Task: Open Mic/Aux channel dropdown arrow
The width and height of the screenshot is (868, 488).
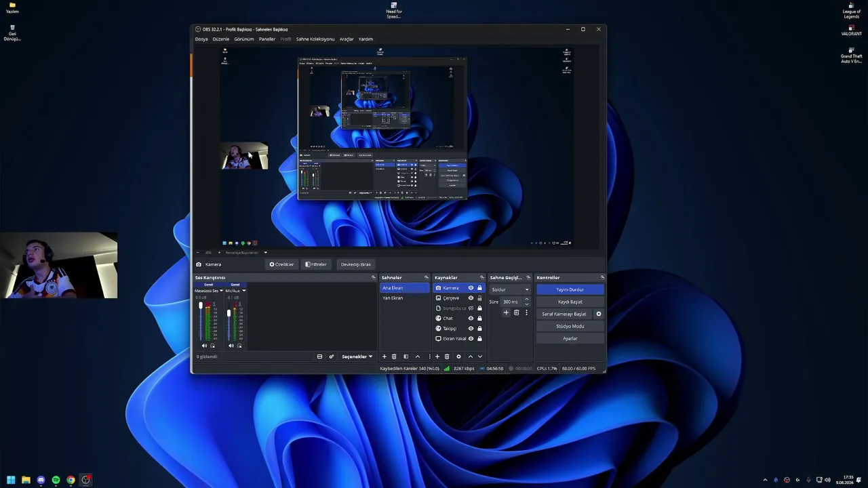Action: click(x=243, y=291)
